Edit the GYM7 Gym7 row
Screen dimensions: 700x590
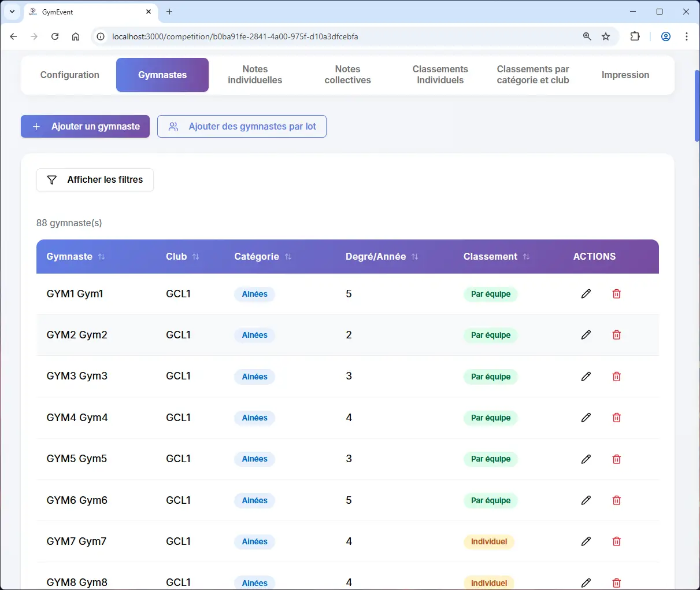pyautogui.click(x=586, y=541)
